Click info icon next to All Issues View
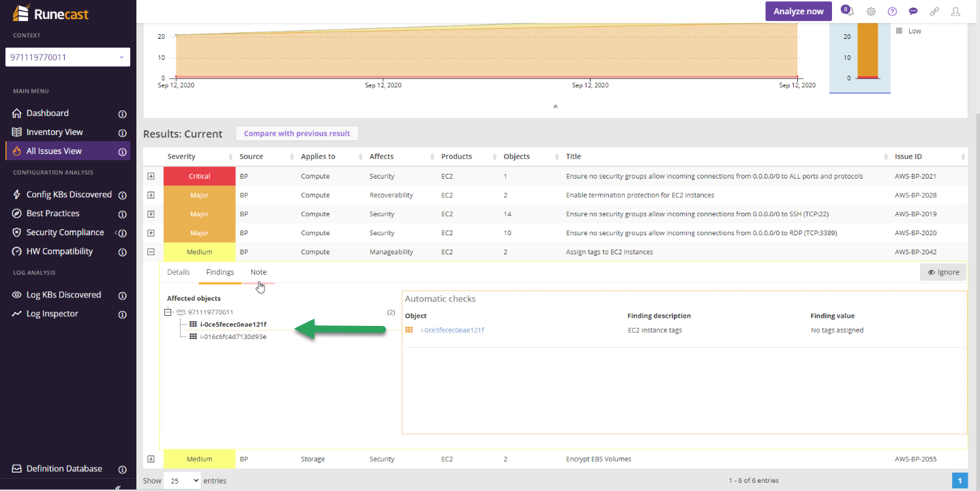This screenshot has width=980, height=491. coord(123,152)
